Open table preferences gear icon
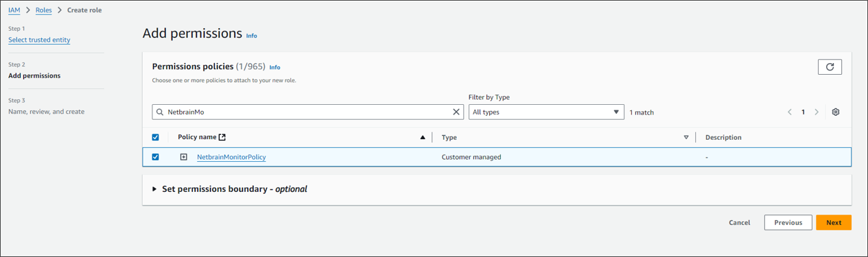The image size is (868, 257). [835, 112]
